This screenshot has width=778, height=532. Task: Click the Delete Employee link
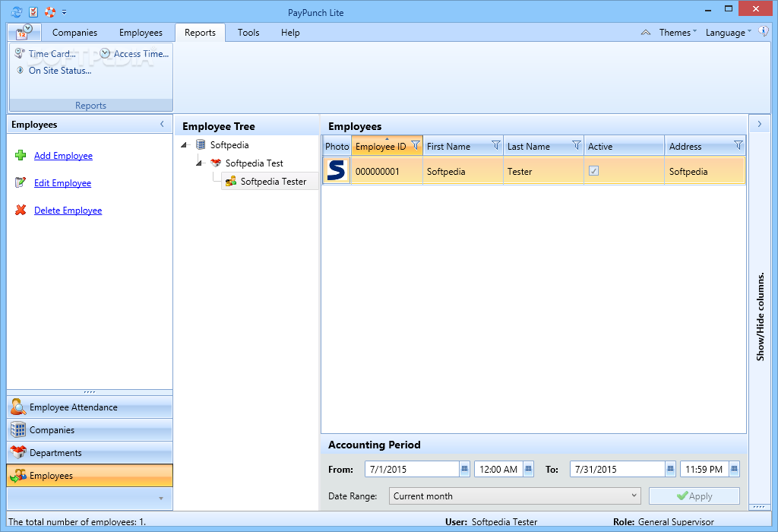tap(68, 211)
